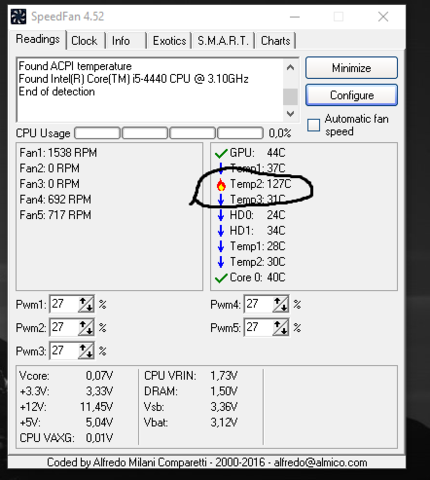This screenshot has height=480, width=430.
Task: Click the fourth CPU Usage bar
Action: click(240, 133)
